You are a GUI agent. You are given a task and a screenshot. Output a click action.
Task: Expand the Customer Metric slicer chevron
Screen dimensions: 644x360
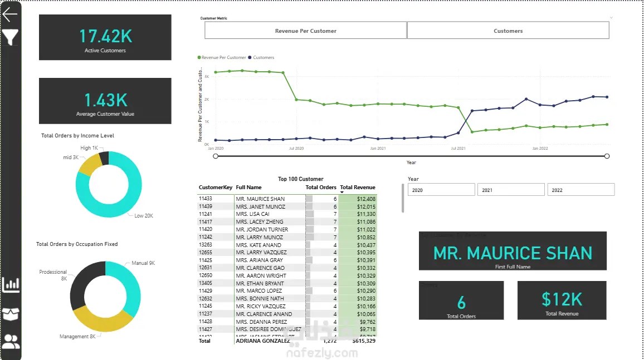click(611, 18)
